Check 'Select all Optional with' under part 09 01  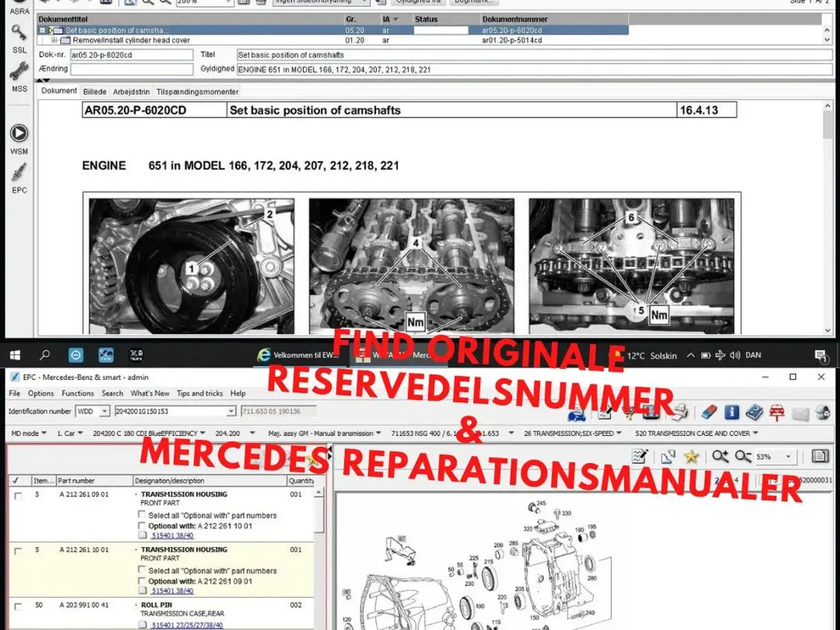142,515
